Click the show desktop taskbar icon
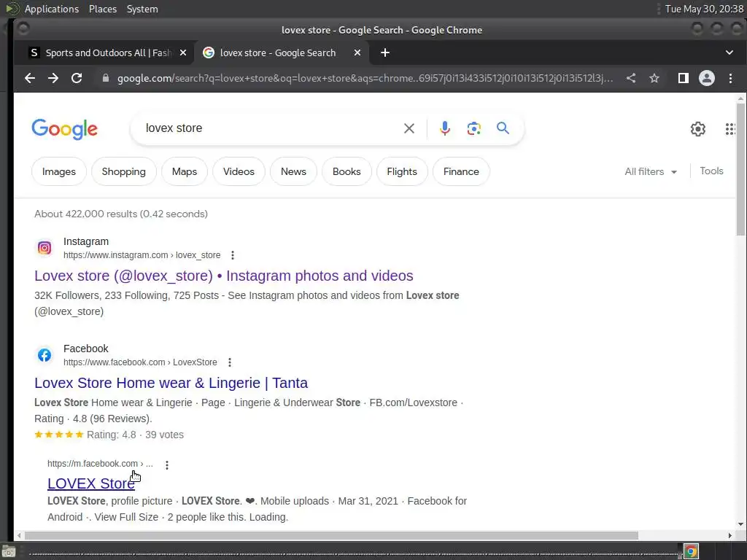Viewport: 747px width, 560px height. (9, 552)
